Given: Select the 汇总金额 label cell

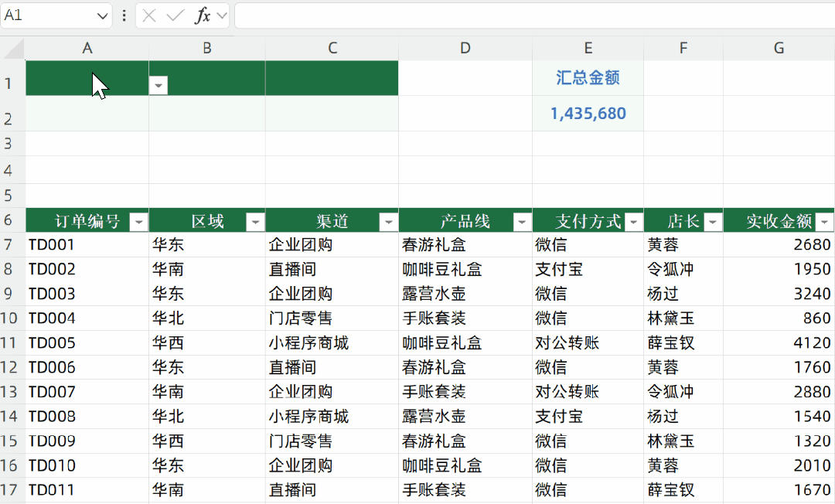Looking at the screenshot, I should point(588,78).
